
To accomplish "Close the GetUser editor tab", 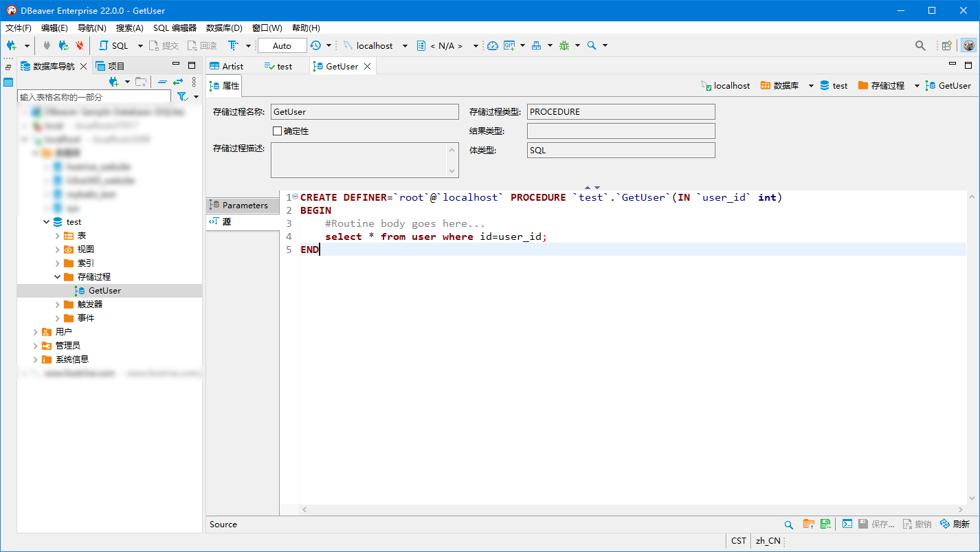I will pyautogui.click(x=368, y=66).
